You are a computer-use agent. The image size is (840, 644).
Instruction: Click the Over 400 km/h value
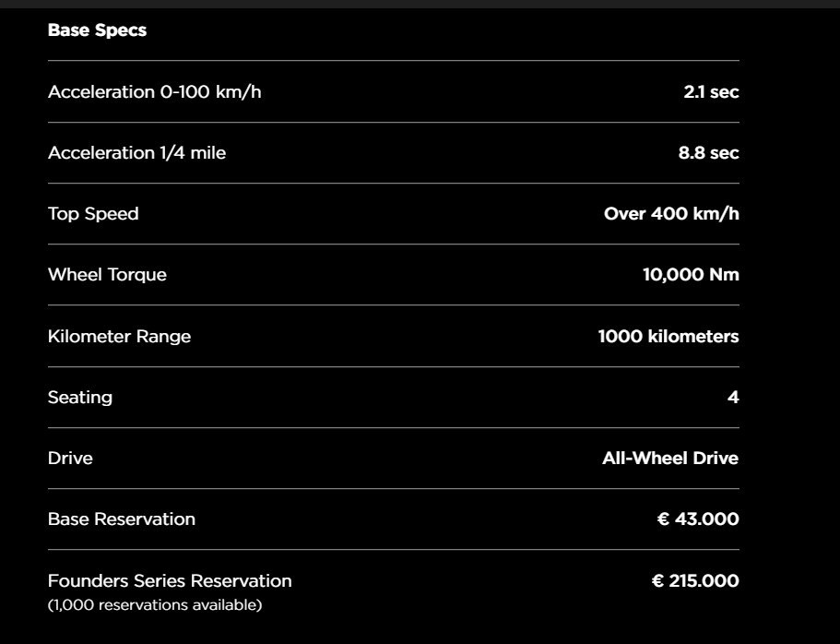671,214
